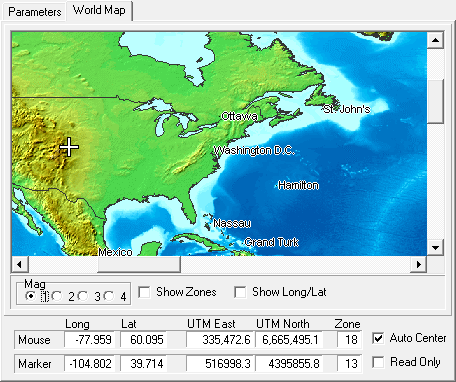456x382 pixels.
Task: Click the Mexico label on the map
Action: [115, 252]
